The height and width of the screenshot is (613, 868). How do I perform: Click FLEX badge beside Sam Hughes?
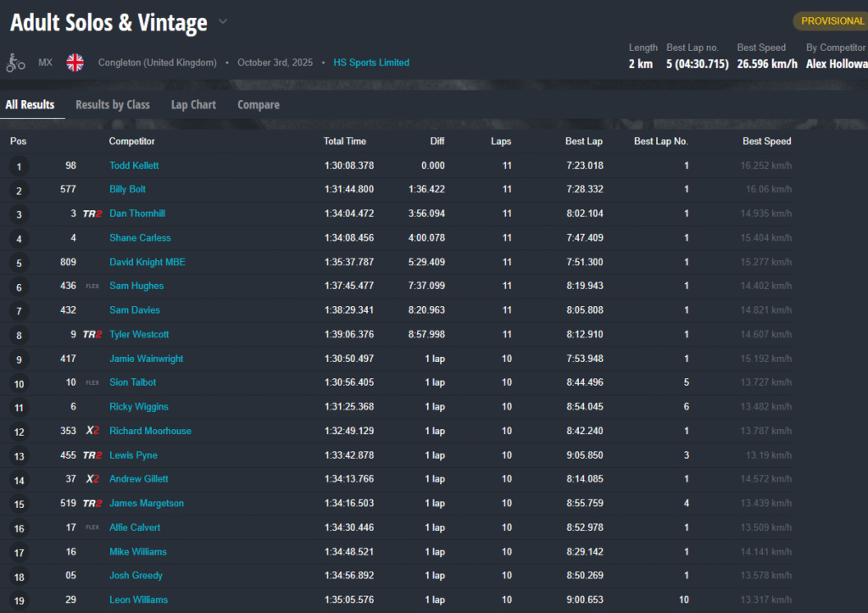(92, 287)
